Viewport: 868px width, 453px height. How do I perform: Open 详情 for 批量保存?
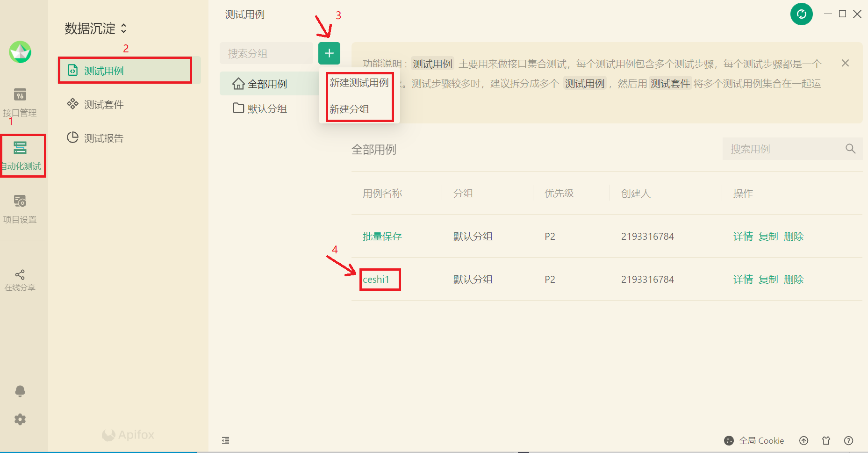(743, 236)
